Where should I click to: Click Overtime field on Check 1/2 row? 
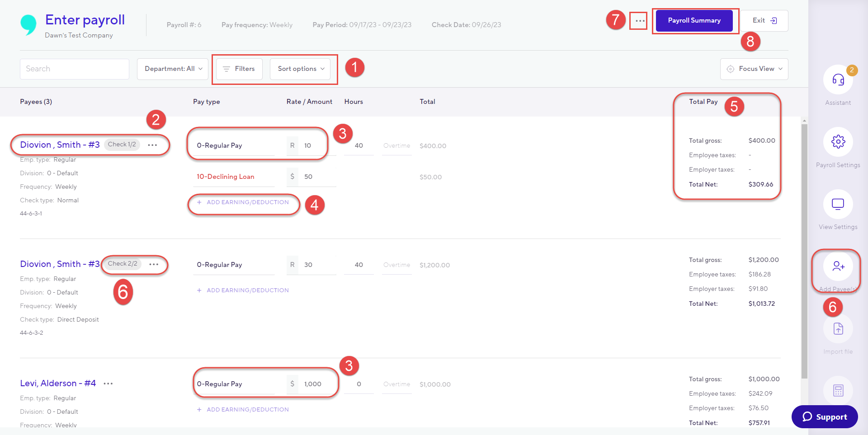397,145
